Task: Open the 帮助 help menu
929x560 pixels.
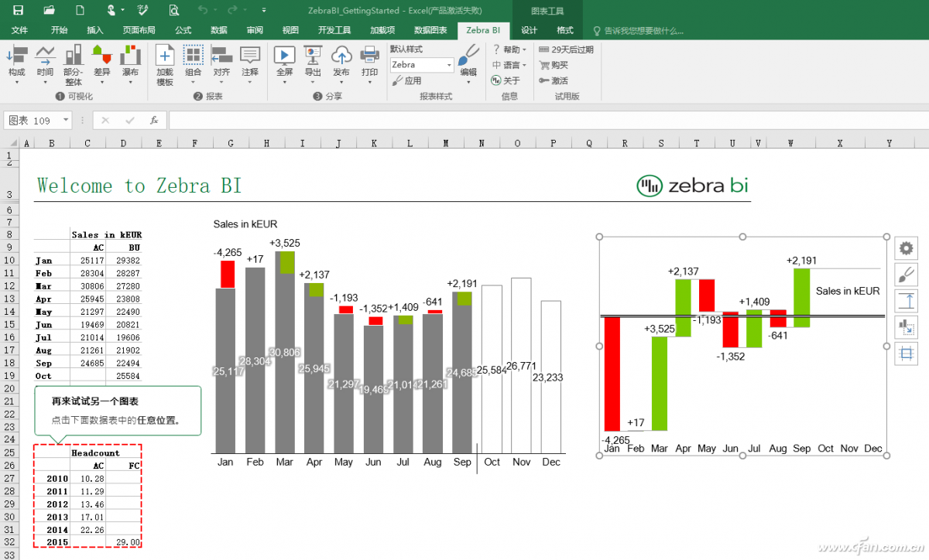Action: point(509,50)
